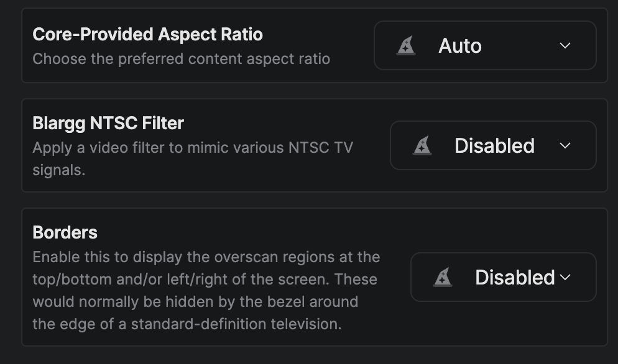The height and width of the screenshot is (364, 618).
Task: Click the 'Choose the preferred content aspect ratio' description
Action: click(x=181, y=59)
